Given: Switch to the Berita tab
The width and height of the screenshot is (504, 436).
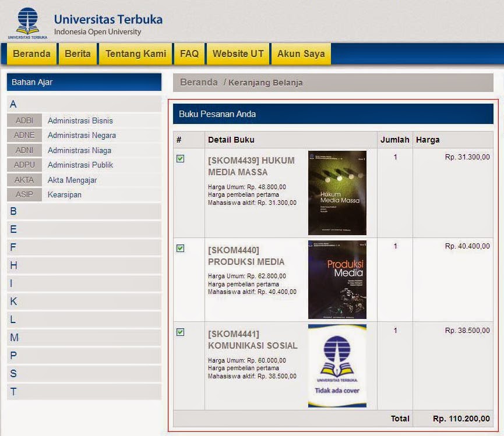Looking at the screenshot, I should [x=78, y=53].
